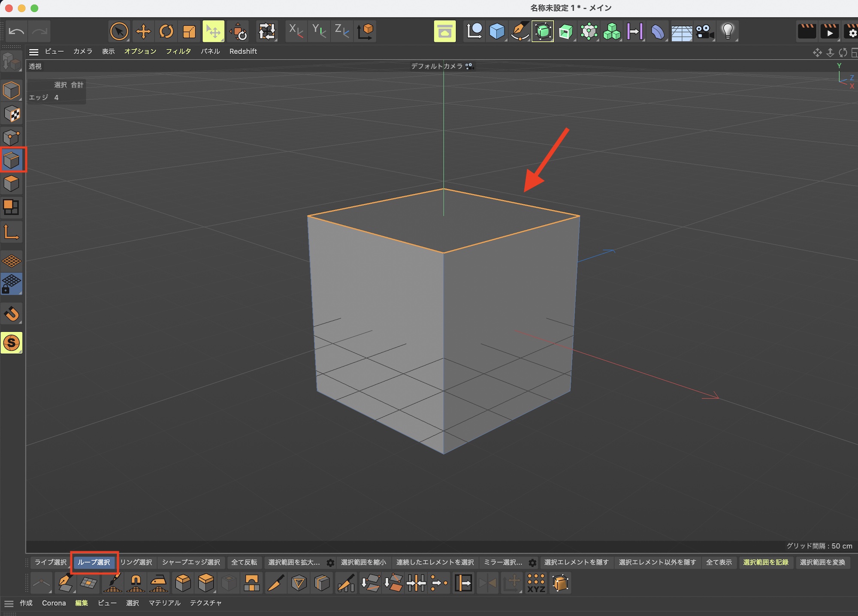The width and height of the screenshot is (858, 616).
Task: Toggle snapping with the S icon
Action: tap(12, 343)
